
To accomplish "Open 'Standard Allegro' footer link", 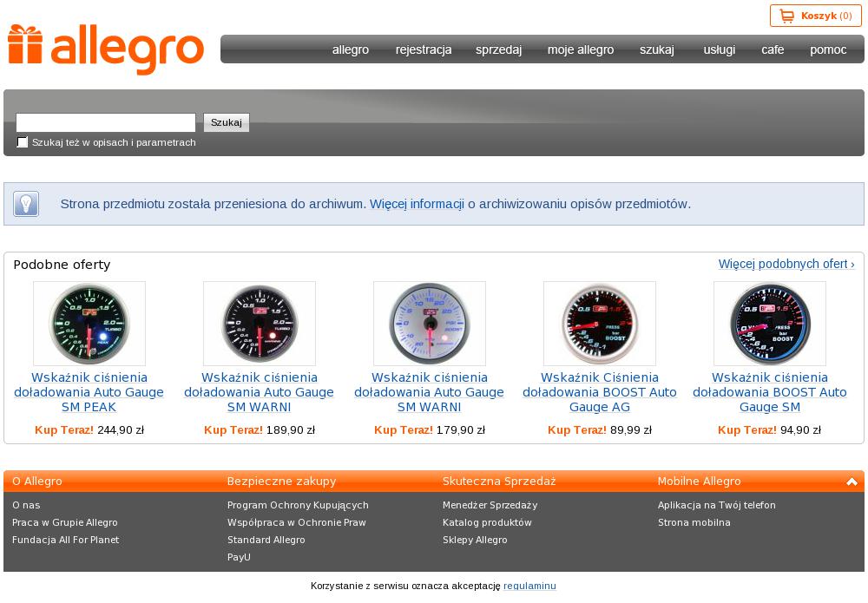I will 266,540.
